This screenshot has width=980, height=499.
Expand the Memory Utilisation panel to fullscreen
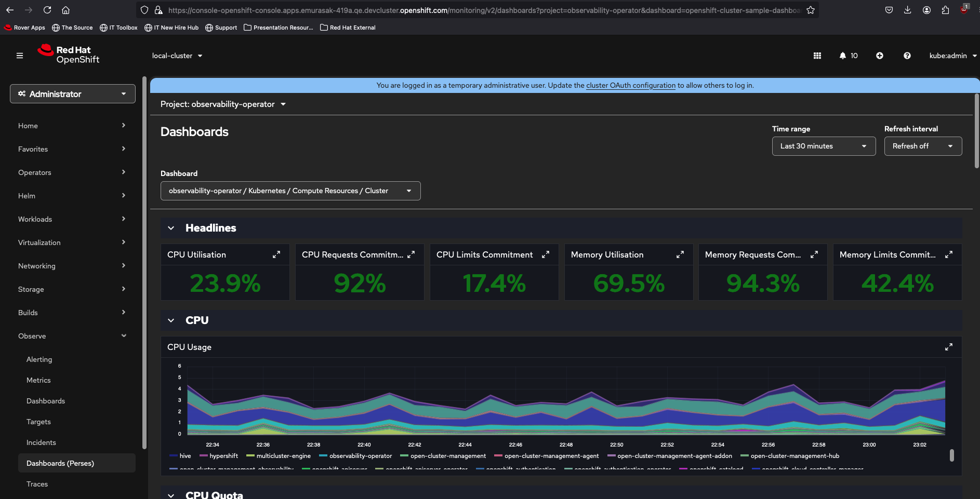680,254
